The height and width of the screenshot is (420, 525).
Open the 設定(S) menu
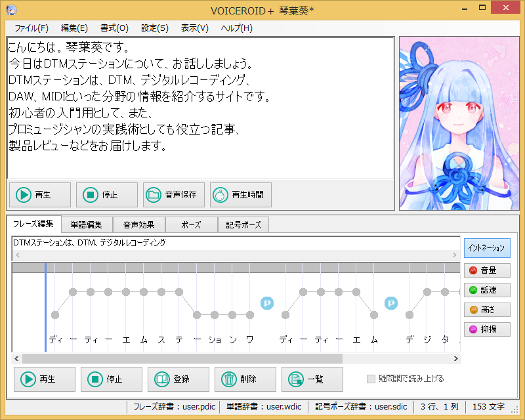point(155,28)
